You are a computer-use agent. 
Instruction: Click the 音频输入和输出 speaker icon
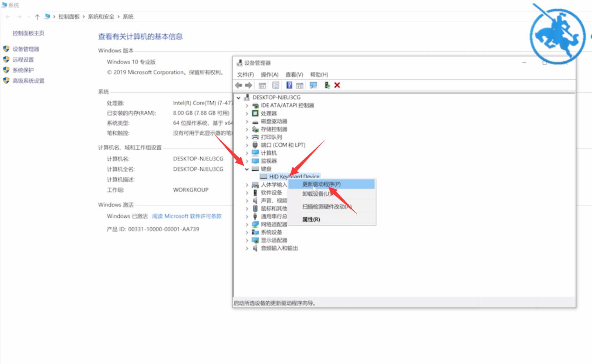pyautogui.click(x=256, y=248)
